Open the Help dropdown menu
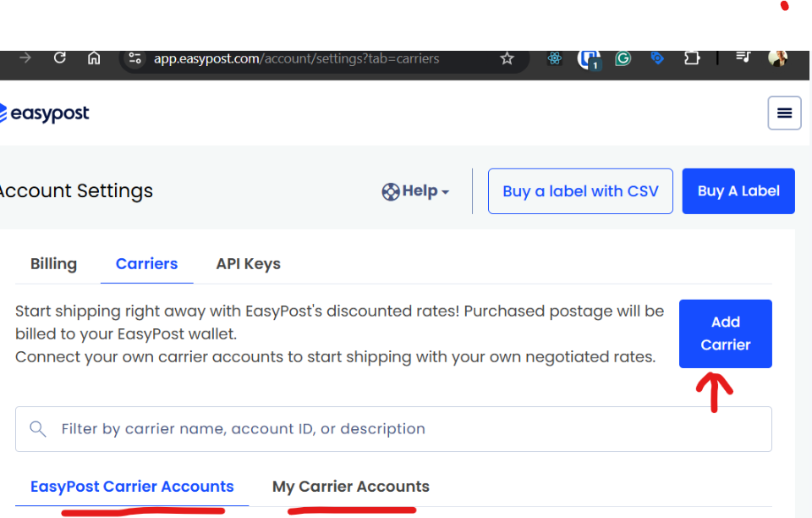This screenshot has height=518, width=812. (415, 190)
